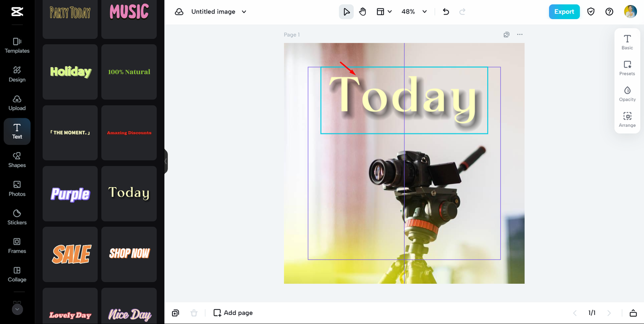Choose the SALE text preset
The image size is (644, 324).
point(70,255)
